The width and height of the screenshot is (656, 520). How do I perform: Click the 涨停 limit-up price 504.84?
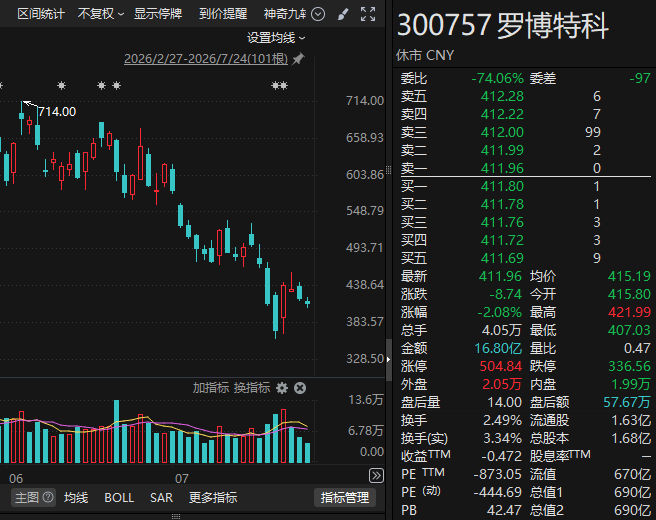tap(501, 366)
